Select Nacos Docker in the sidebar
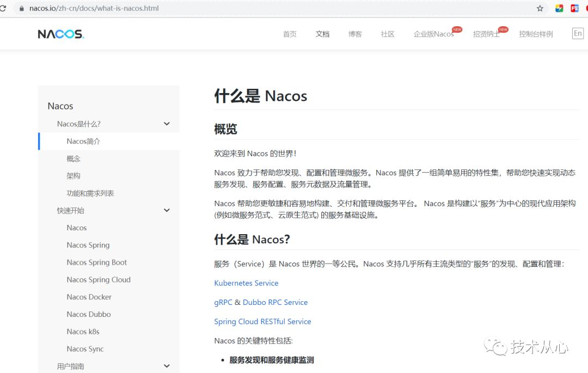 coord(89,297)
